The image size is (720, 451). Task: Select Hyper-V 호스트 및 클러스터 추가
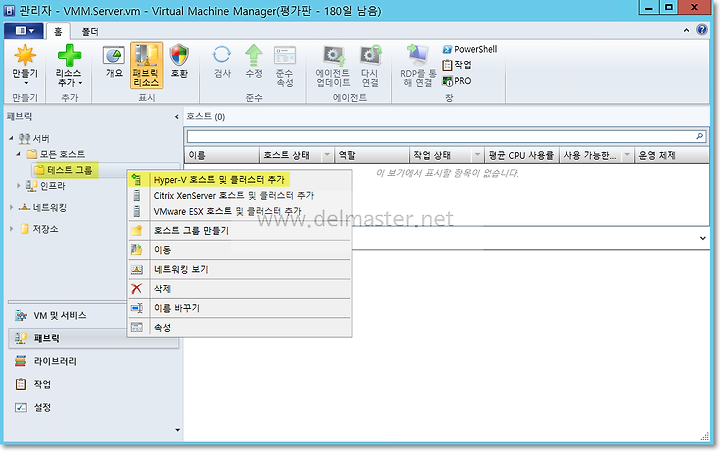click(x=240, y=180)
